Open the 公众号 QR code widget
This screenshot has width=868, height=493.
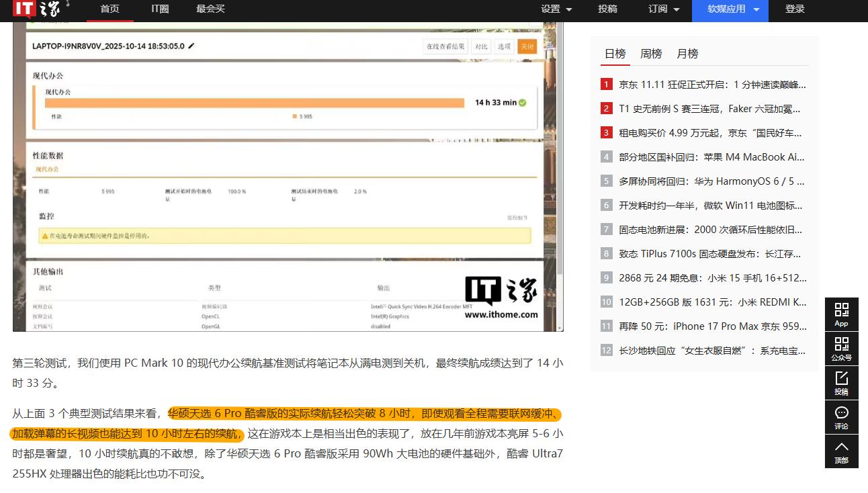(x=841, y=348)
